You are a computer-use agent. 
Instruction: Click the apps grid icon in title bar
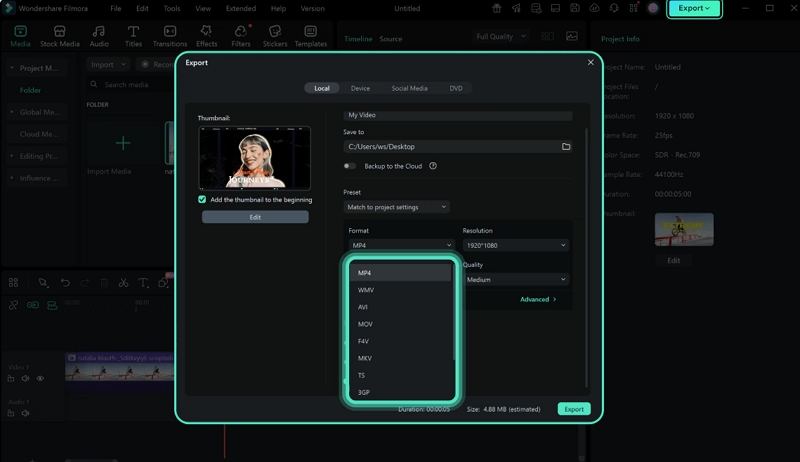pyautogui.click(x=633, y=8)
